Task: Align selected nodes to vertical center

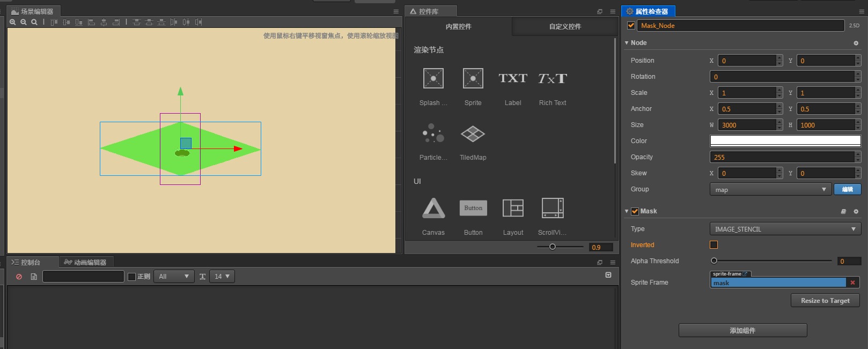Action: point(67,22)
